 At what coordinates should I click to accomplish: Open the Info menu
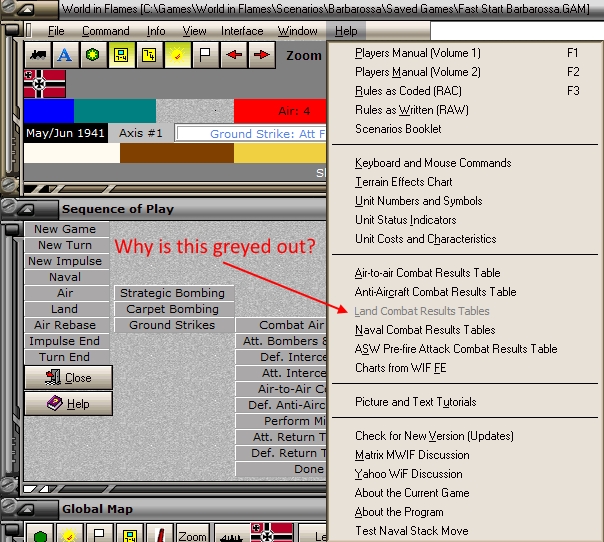click(x=156, y=31)
